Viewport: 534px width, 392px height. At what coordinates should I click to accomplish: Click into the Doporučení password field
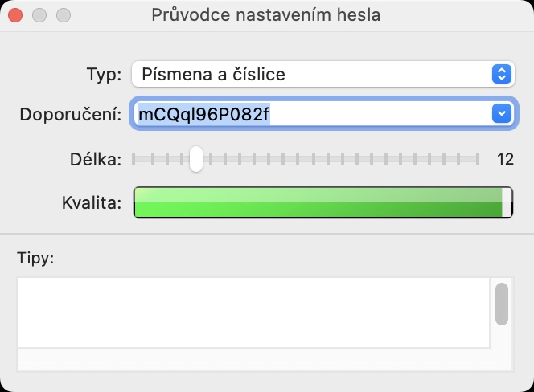coord(310,114)
